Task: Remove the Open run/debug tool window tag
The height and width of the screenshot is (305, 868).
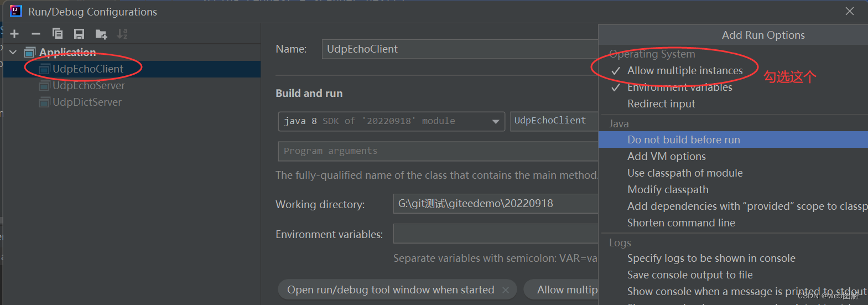Action: [505, 290]
